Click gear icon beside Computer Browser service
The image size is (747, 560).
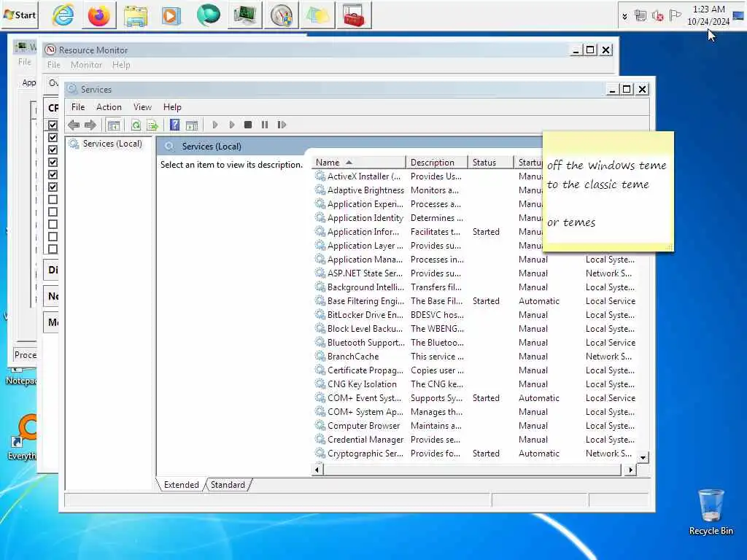tap(320, 426)
